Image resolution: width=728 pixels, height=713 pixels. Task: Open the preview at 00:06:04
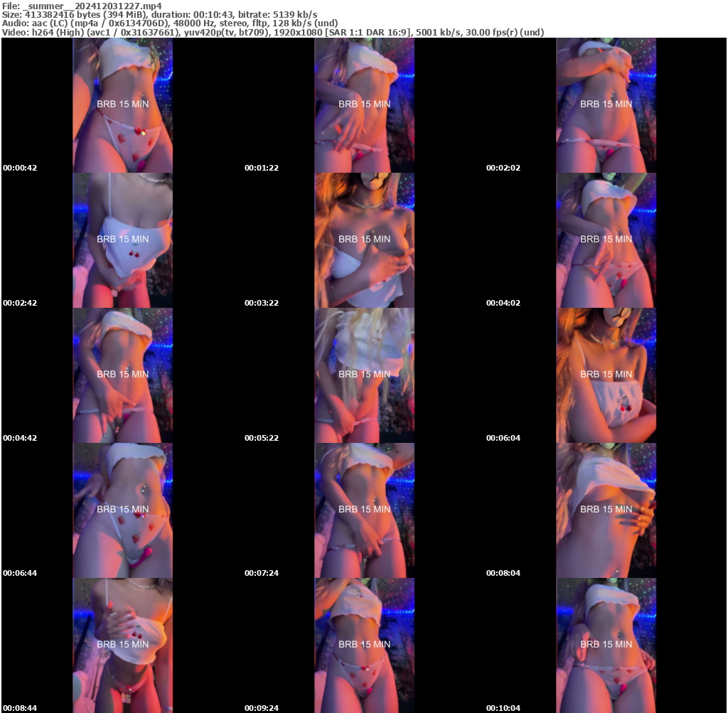point(606,375)
